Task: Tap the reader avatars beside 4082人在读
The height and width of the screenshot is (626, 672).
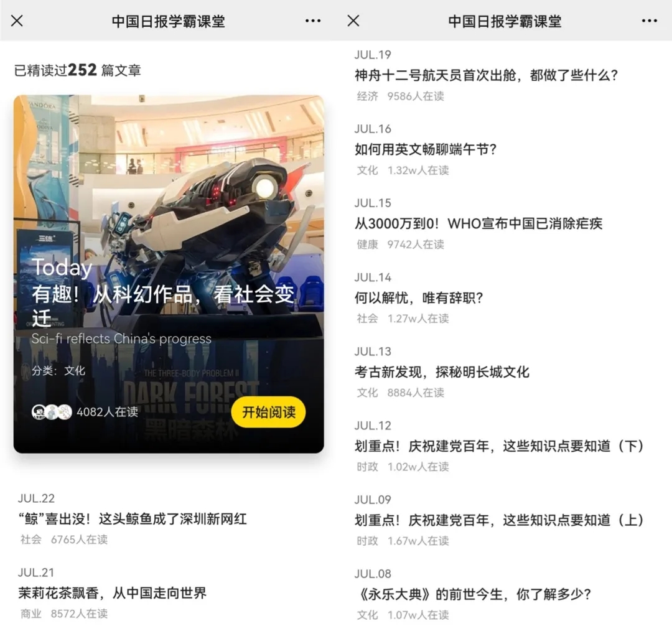Action: [x=52, y=412]
